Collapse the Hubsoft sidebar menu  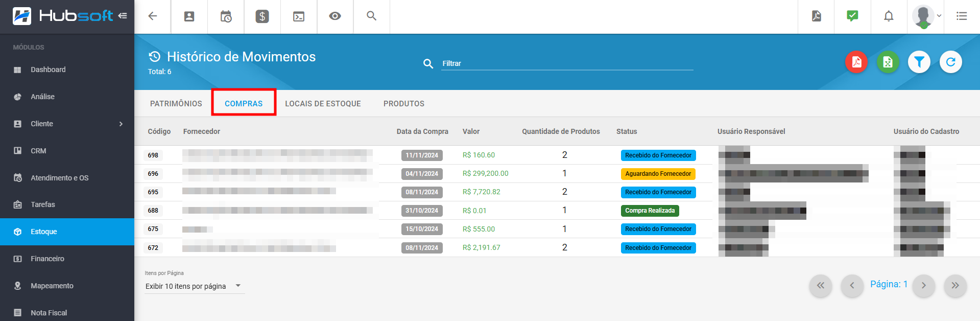[x=123, y=16]
